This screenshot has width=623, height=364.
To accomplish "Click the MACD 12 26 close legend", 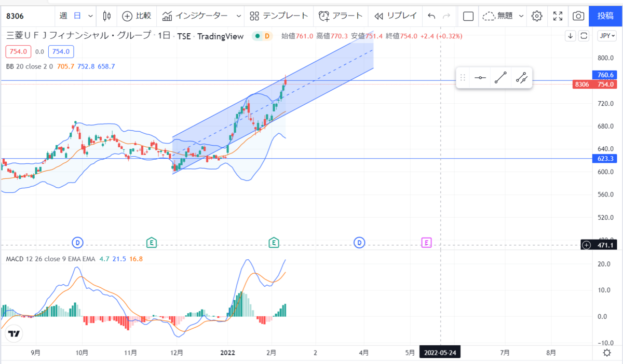I will [x=50, y=258].
